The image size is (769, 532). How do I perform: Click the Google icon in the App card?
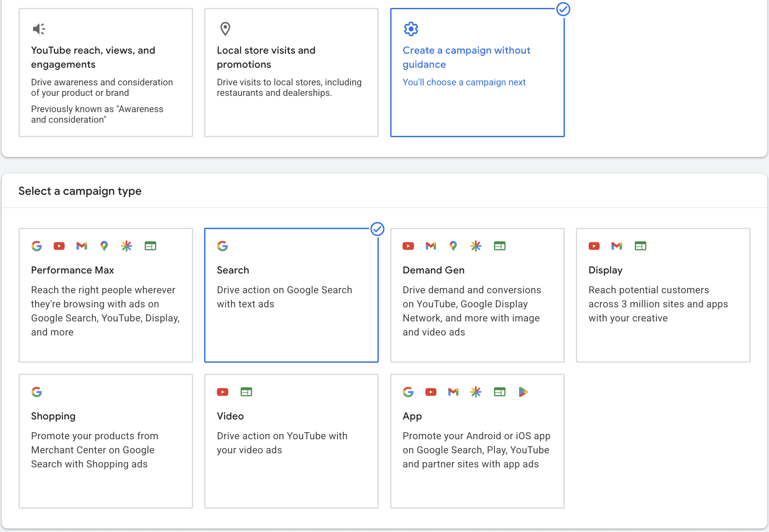pos(408,392)
